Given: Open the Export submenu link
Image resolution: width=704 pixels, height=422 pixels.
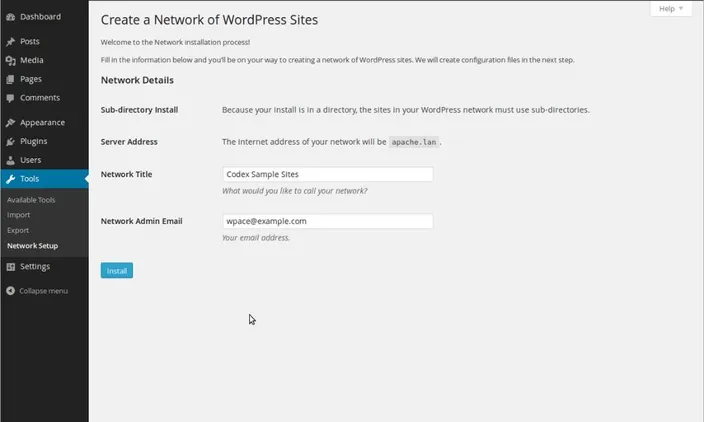Looking at the screenshot, I should point(18,230).
